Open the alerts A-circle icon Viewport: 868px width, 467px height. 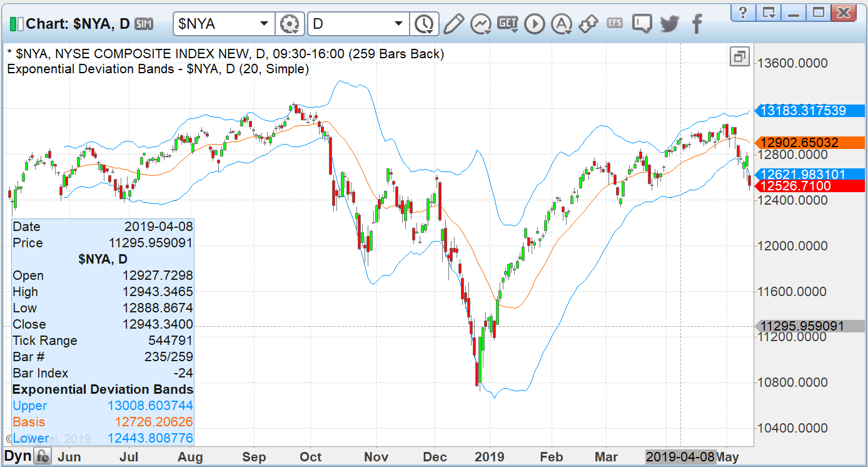(x=562, y=24)
